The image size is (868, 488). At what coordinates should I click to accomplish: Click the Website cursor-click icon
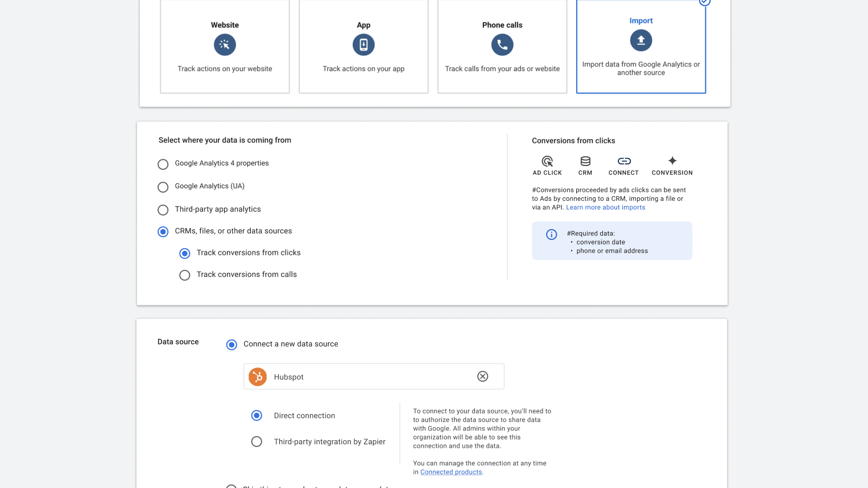coord(225,45)
